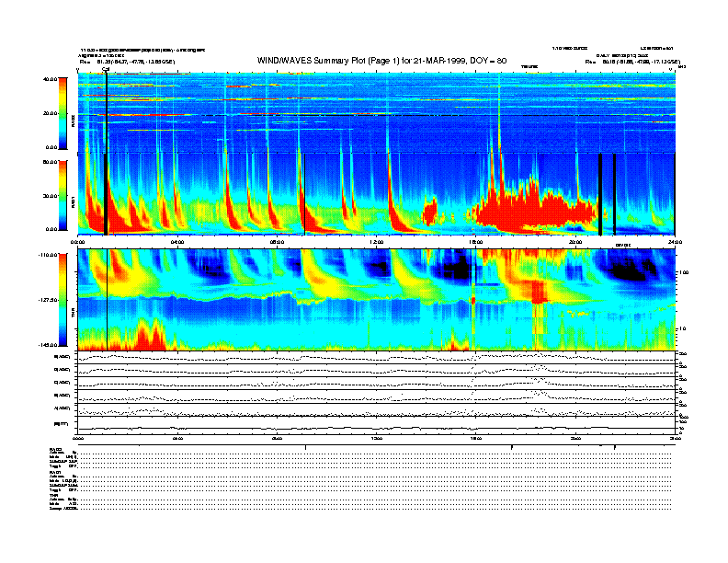Click the TNR color scale bar

pyautogui.click(x=63, y=300)
